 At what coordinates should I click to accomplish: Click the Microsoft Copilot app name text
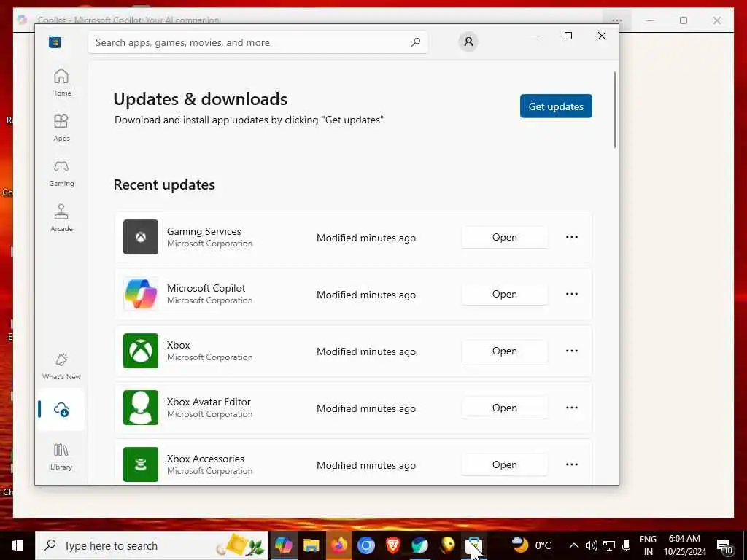(206, 288)
